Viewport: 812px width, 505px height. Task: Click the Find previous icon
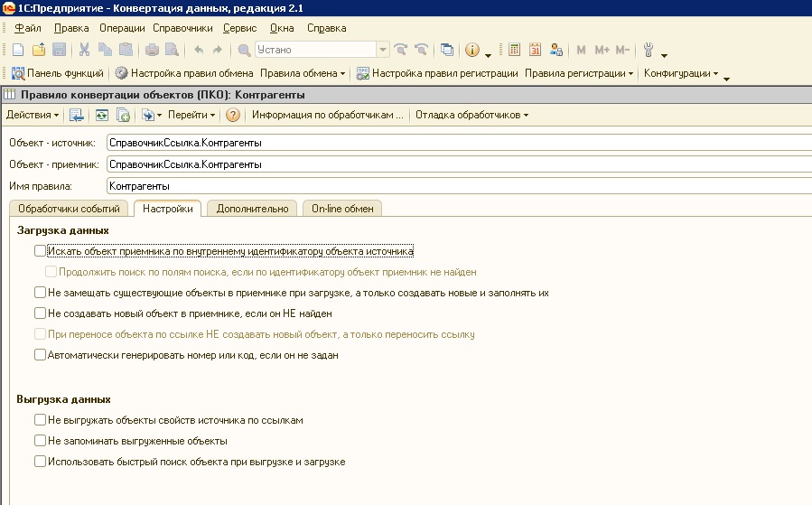click(x=422, y=50)
